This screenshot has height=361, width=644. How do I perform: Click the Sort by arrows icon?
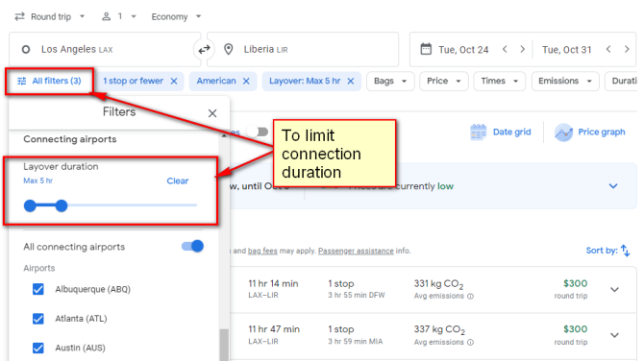point(625,251)
